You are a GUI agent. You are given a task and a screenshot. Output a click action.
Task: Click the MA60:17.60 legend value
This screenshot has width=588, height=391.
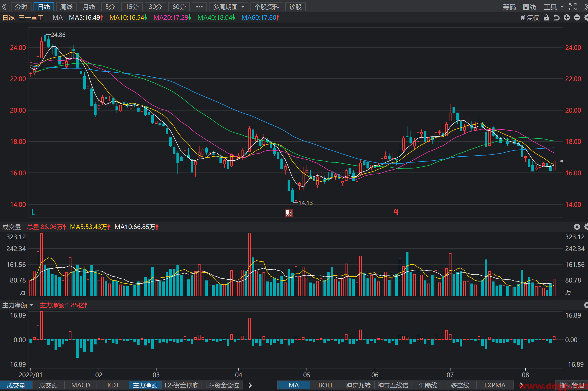pos(260,18)
